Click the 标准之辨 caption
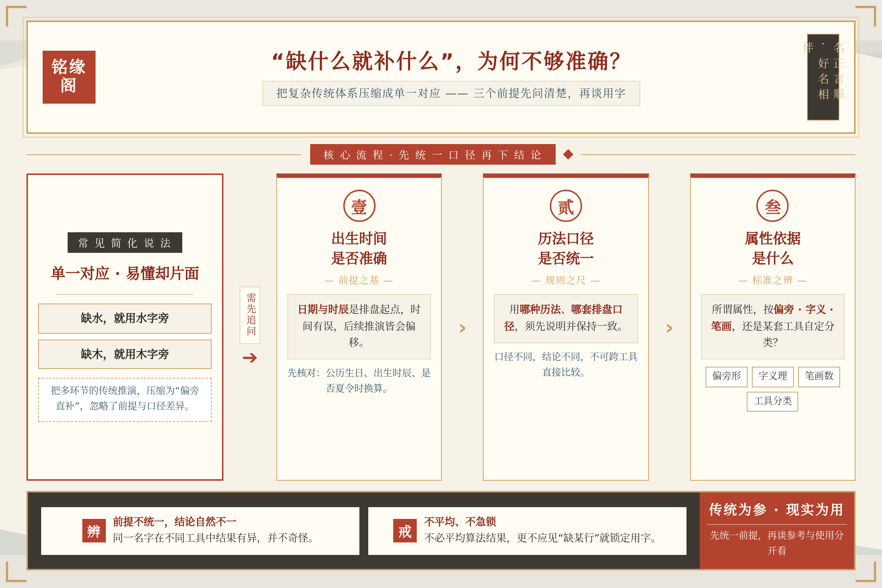 tap(772, 280)
